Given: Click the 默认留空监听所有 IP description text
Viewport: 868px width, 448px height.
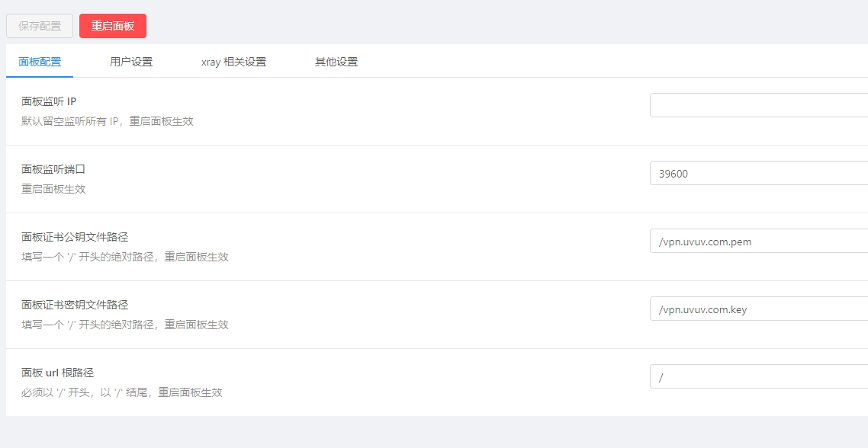Looking at the screenshot, I should click(x=107, y=121).
